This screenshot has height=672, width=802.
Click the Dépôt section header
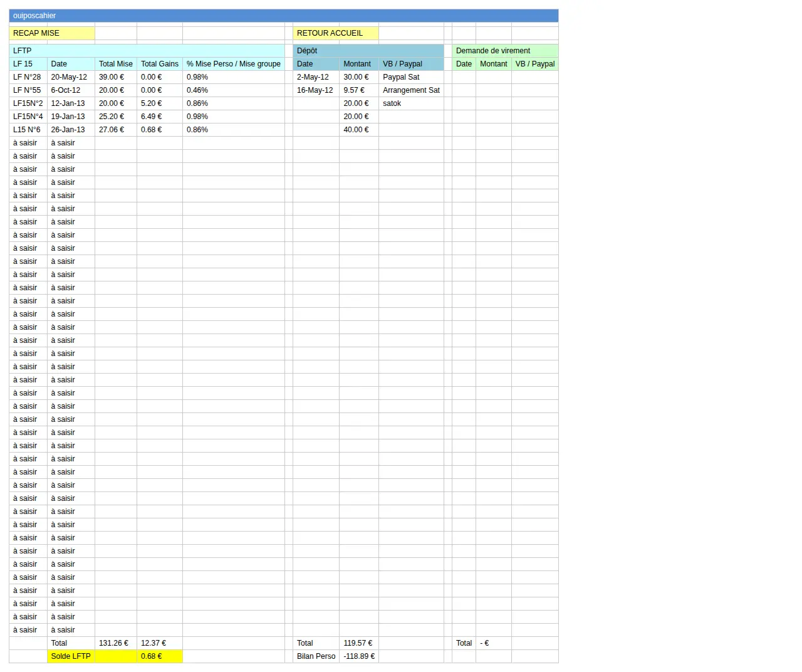pos(368,51)
